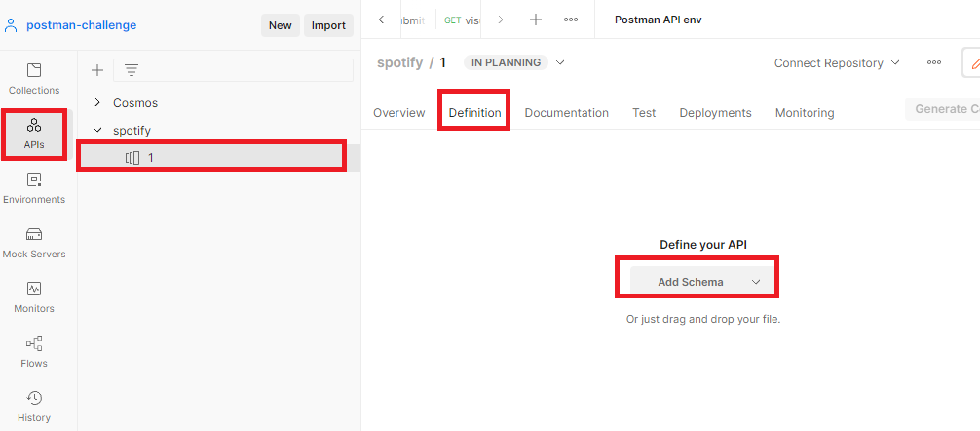This screenshot has height=431, width=980.
Task: Open a new tab with plus icon
Action: [536, 20]
